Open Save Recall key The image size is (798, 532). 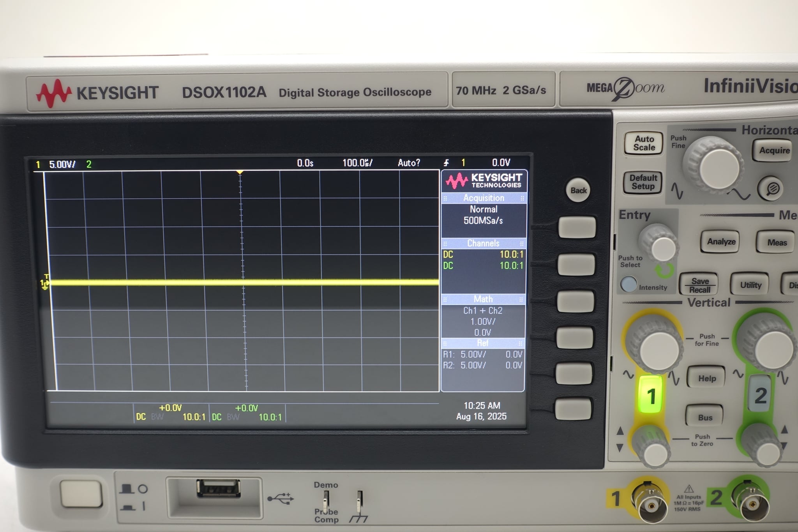coord(699,285)
